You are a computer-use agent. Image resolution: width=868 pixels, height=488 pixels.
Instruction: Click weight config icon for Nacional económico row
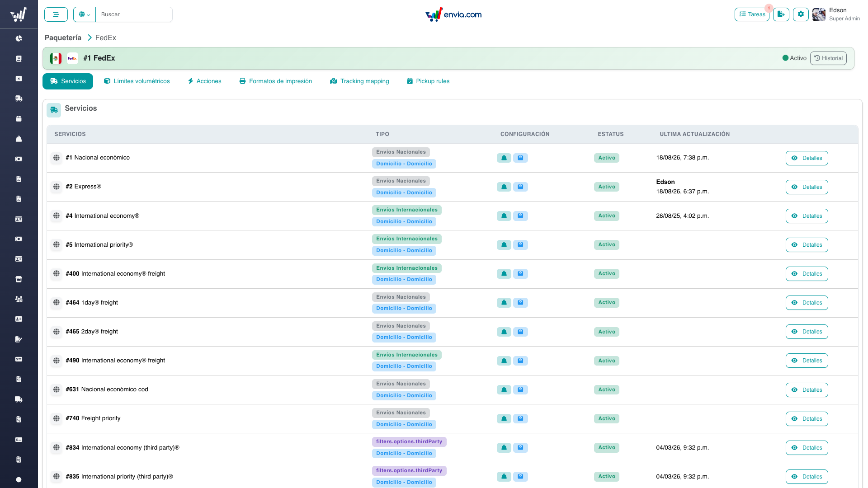[504, 158]
